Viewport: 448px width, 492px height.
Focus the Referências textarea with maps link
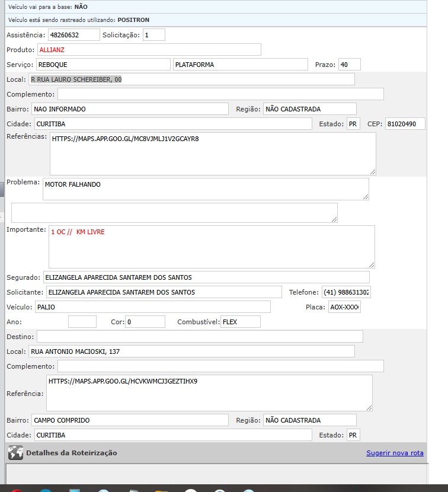pyautogui.click(x=213, y=154)
